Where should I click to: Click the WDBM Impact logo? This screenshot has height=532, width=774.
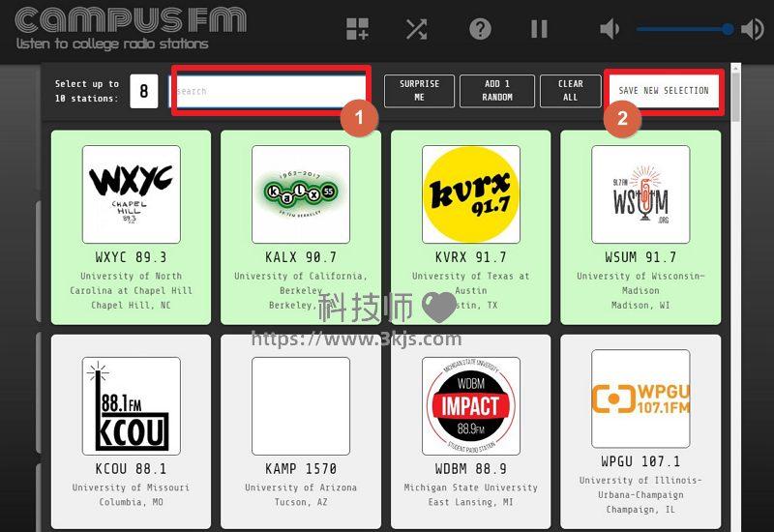[x=471, y=405]
